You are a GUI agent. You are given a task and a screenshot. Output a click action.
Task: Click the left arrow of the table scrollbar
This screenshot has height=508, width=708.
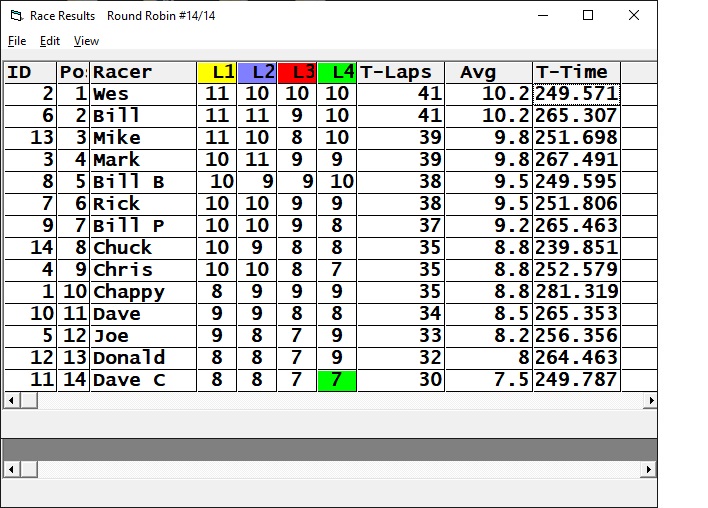(x=10, y=401)
